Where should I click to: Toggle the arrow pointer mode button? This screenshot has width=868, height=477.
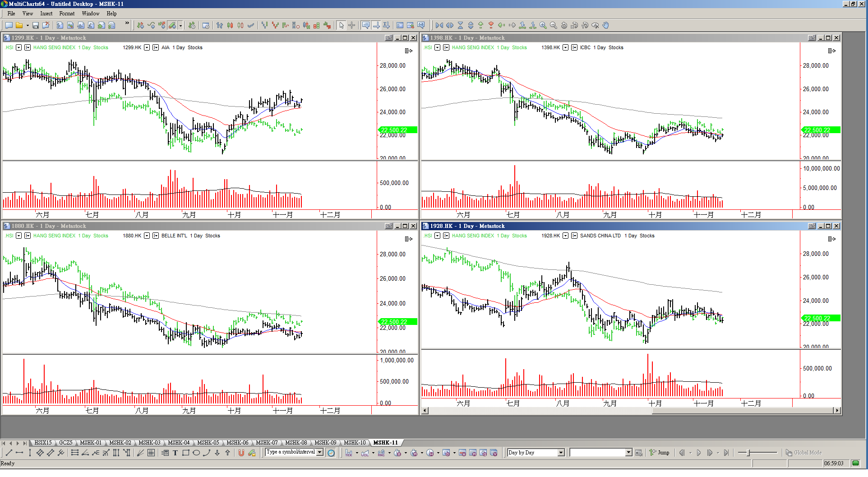coord(342,25)
